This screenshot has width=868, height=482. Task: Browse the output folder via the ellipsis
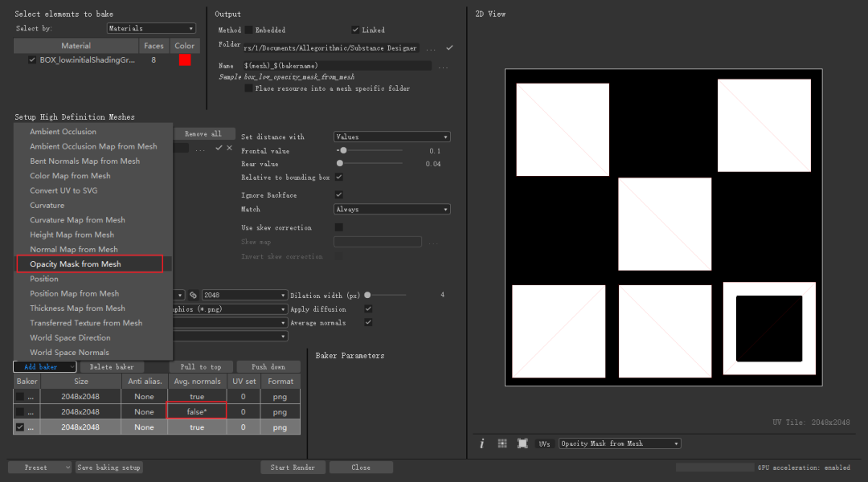(x=431, y=49)
